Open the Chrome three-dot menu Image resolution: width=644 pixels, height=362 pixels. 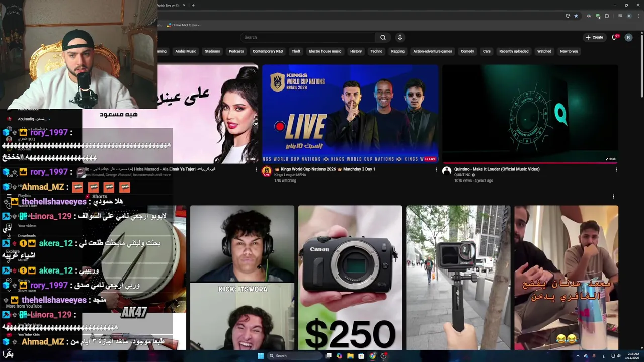pos(638,16)
